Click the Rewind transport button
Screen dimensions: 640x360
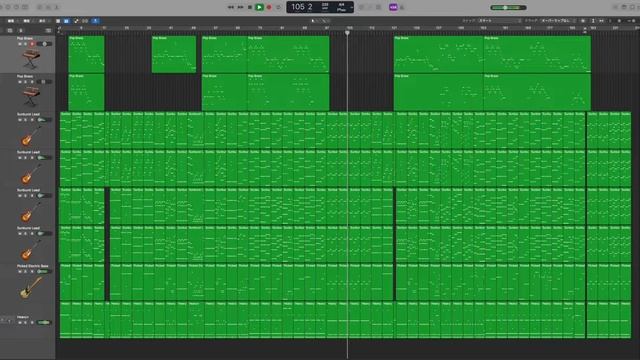[231, 7]
